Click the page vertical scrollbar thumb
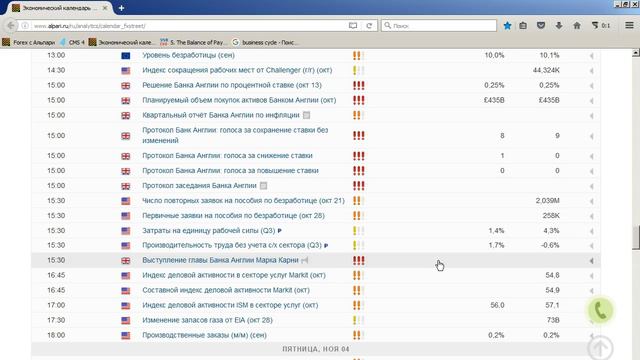Image resolution: width=640 pixels, height=360 pixels. [x=636, y=238]
